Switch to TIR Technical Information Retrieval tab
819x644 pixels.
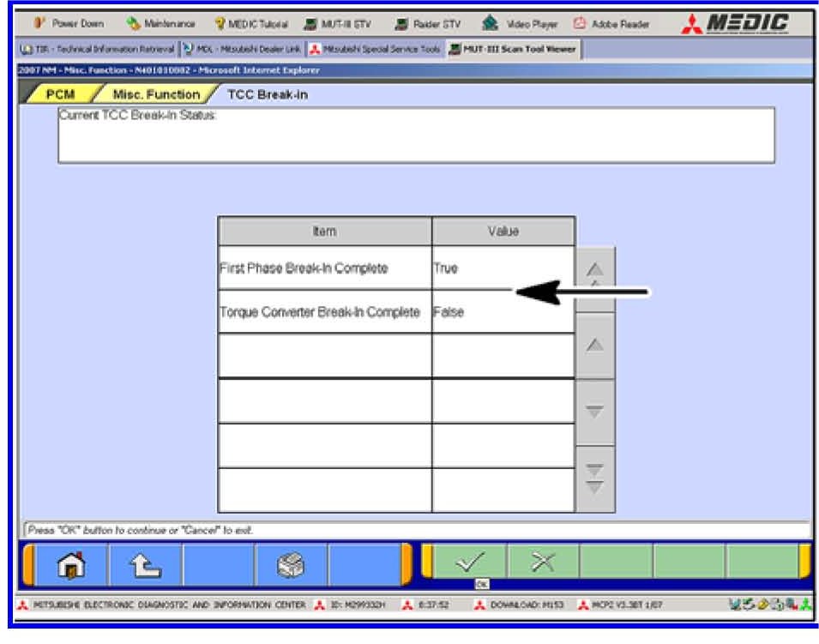pos(94,50)
